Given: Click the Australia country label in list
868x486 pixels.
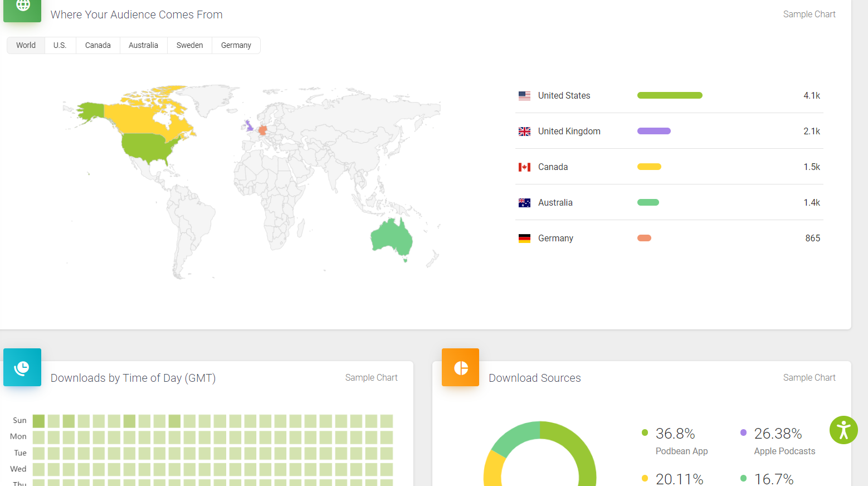Looking at the screenshot, I should click(x=555, y=202).
